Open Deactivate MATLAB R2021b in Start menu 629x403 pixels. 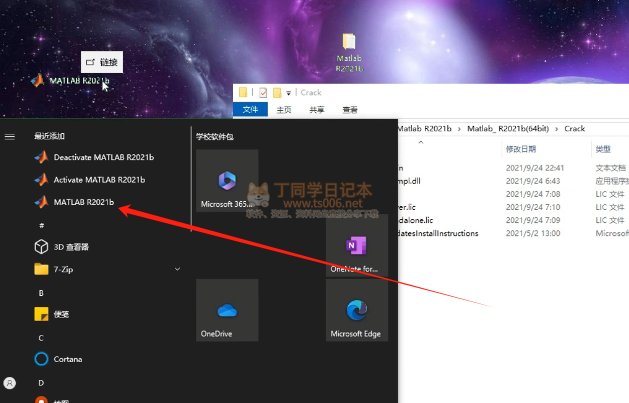click(x=94, y=157)
